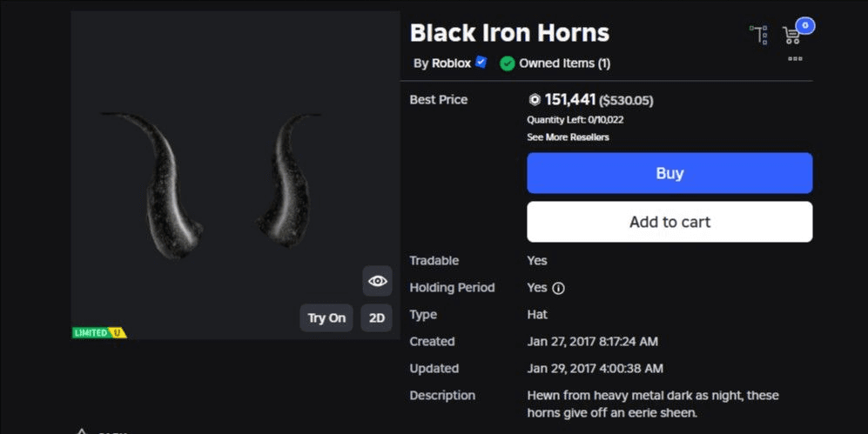Click the cart item count badge
Viewport: 868px width, 434px height.
(x=805, y=25)
